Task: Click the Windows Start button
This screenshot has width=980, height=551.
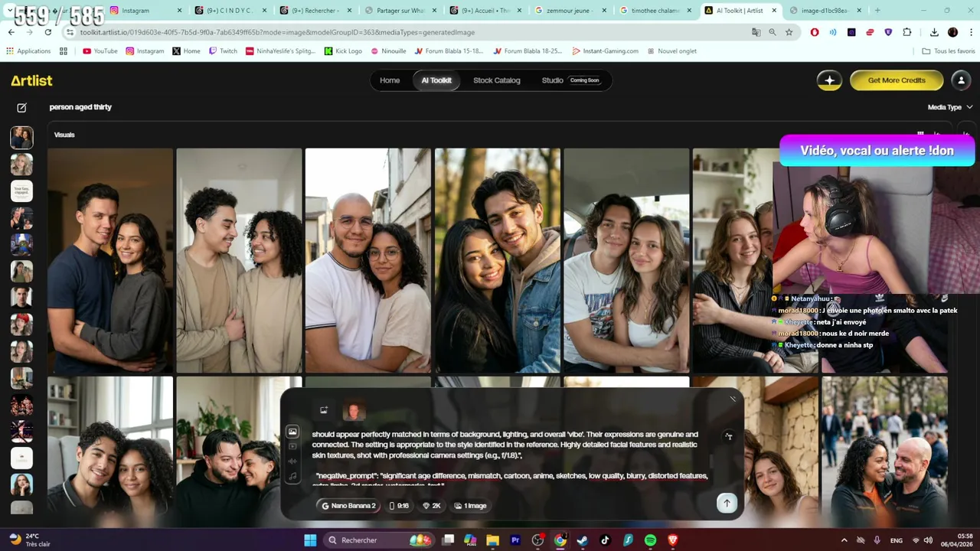Action: (x=310, y=540)
